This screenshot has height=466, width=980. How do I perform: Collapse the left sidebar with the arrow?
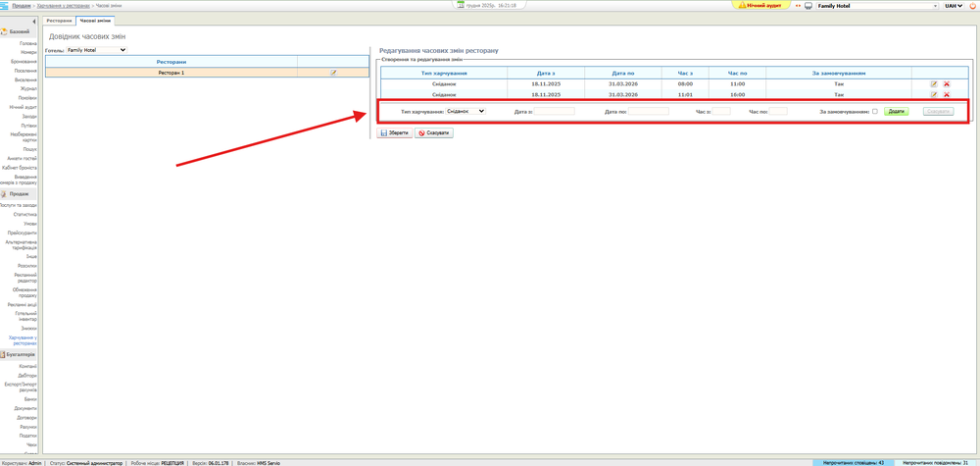(34, 21)
